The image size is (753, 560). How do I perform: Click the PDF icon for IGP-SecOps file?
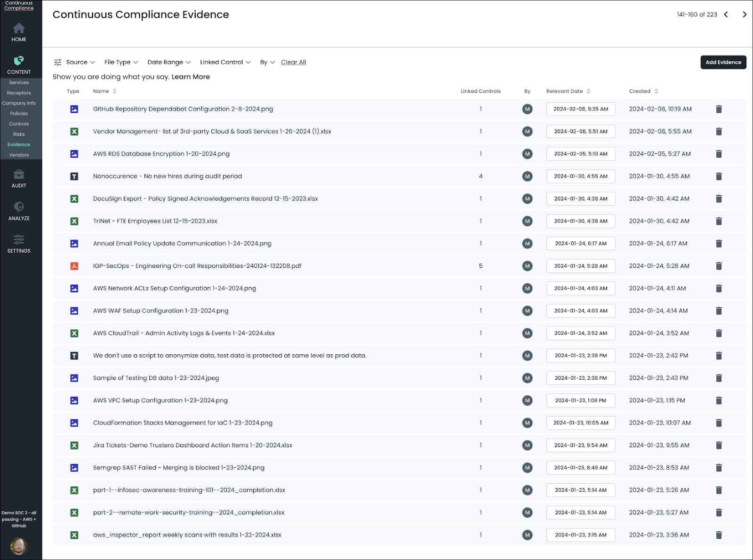74,266
